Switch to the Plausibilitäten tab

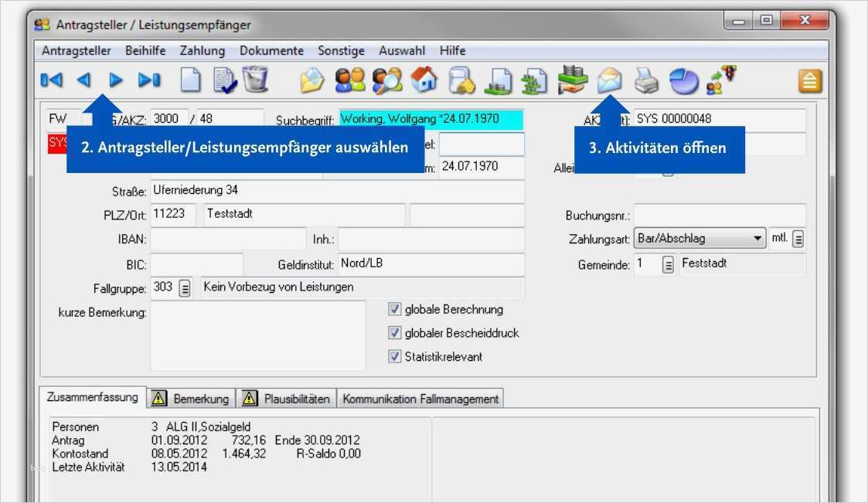pos(287,399)
